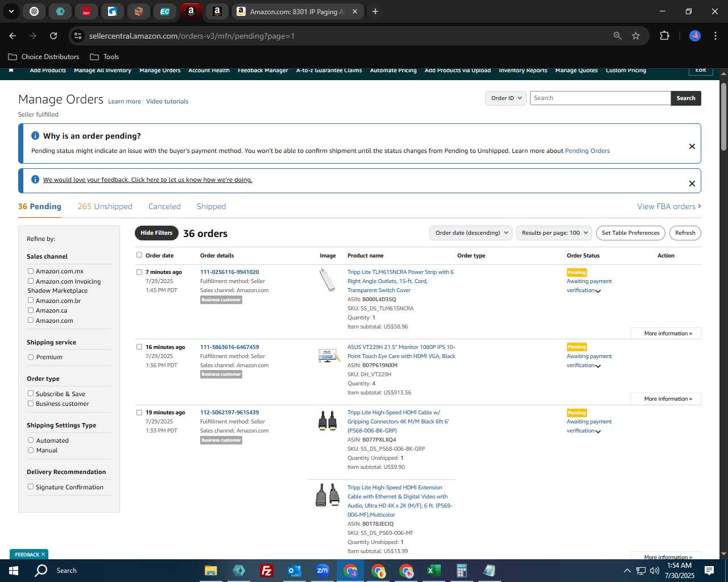
Task: Open Chrome profile avatar menu
Action: (x=695, y=36)
